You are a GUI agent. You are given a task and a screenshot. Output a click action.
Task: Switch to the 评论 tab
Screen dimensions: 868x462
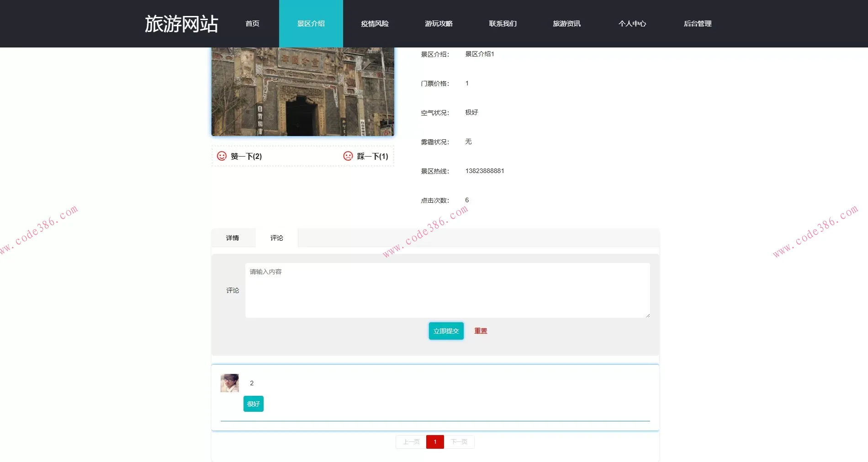click(276, 238)
